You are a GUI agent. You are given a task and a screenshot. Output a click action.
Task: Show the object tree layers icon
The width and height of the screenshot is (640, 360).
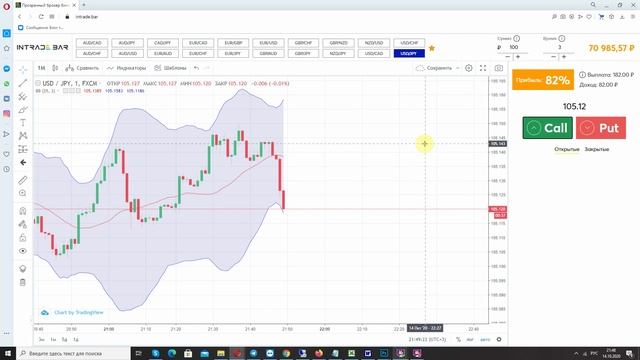pos(23,269)
